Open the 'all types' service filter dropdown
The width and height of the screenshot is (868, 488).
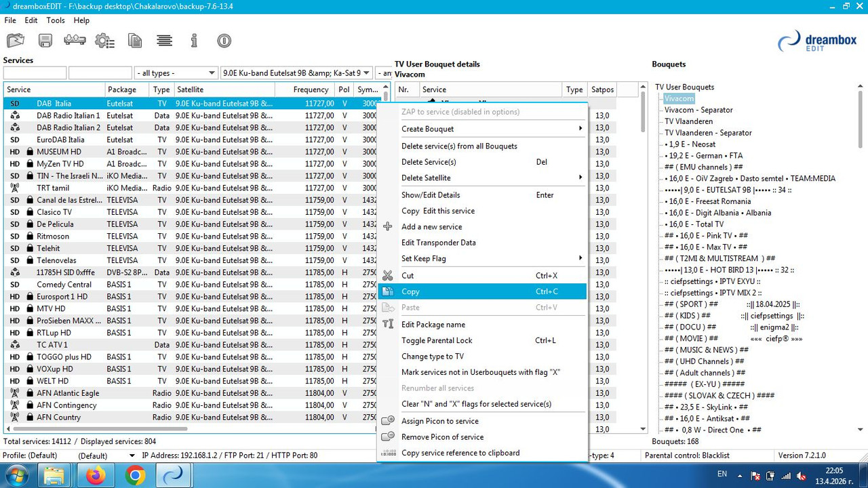pos(176,73)
